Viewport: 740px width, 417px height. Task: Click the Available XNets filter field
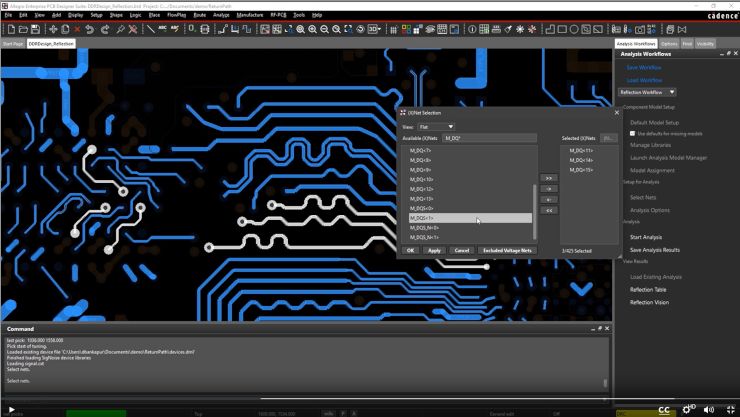point(488,138)
